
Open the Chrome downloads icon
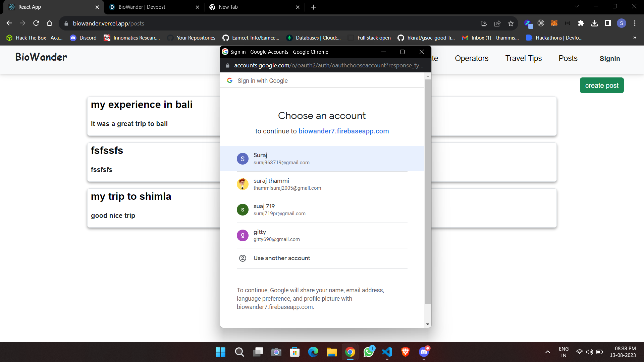(x=594, y=23)
